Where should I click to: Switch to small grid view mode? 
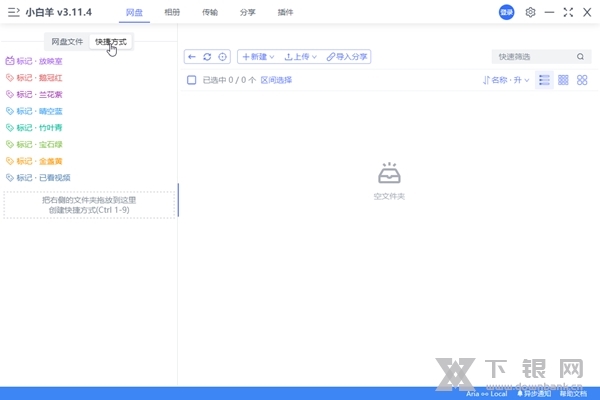point(563,80)
